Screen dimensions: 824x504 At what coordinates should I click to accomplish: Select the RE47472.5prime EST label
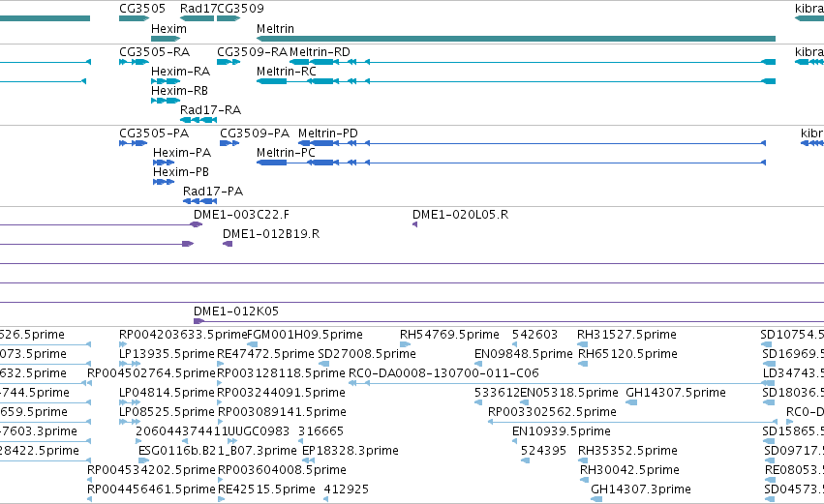pos(265,354)
